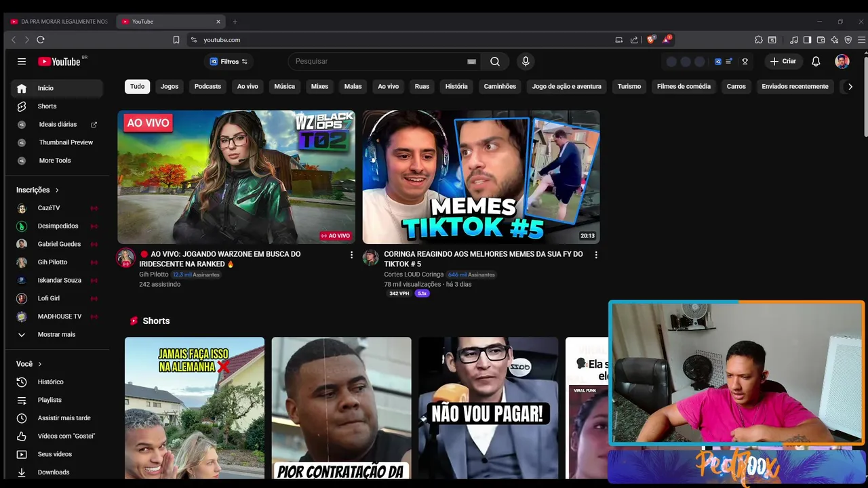Open Cortes LOUD Coringa channel avatar
This screenshot has height=488, width=868.
click(370, 258)
